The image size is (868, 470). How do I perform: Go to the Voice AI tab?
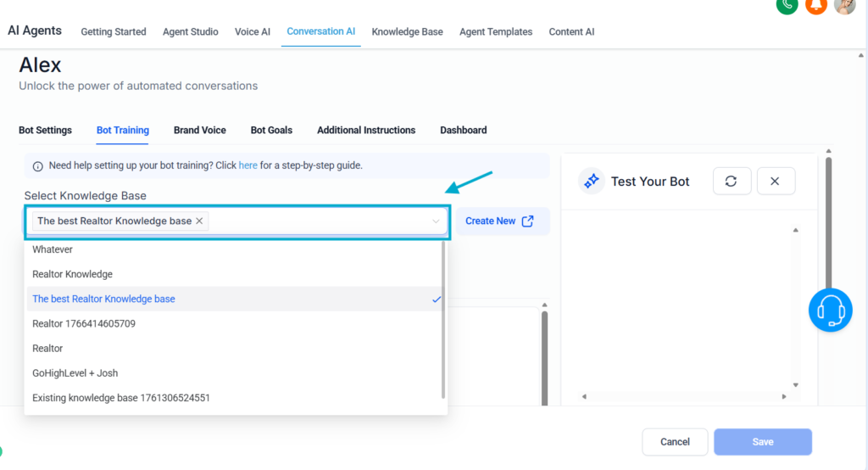[253, 31]
